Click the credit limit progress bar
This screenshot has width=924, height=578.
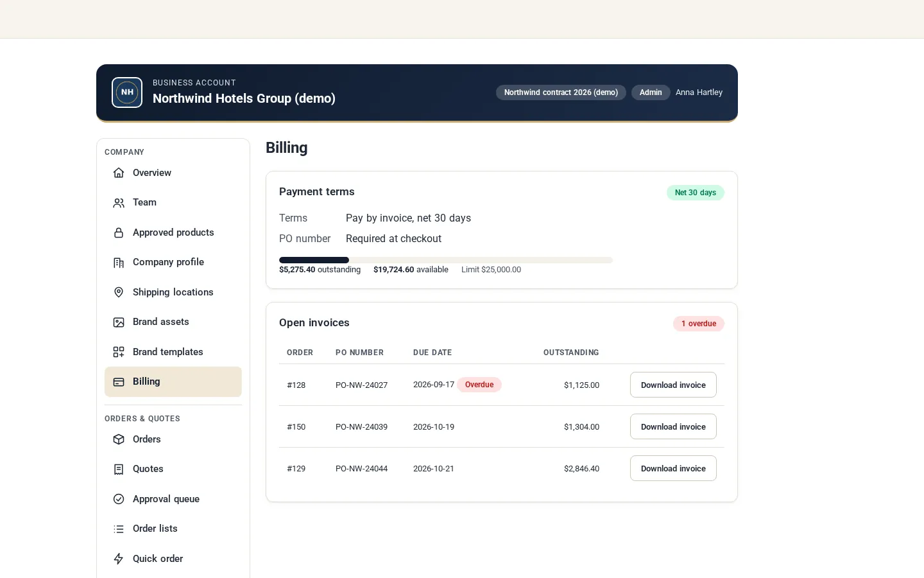(446, 260)
